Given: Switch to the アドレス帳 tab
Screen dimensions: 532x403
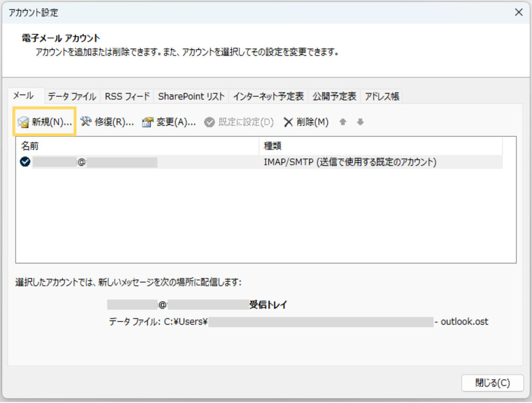Looking at the screenshot, I should (381, 96).
